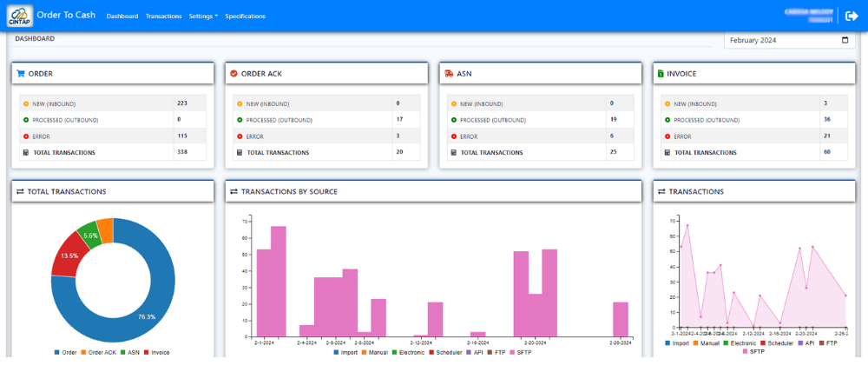Screen dimensions: 868x372
Task: Click the green PROCESSED icon in ASN card
Action: point(453,120)
